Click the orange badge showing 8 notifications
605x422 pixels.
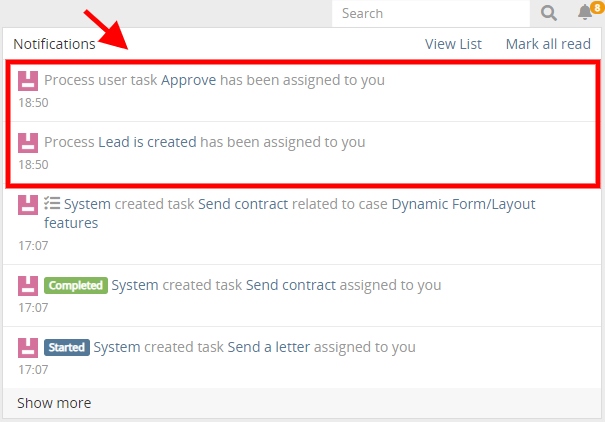597,7
